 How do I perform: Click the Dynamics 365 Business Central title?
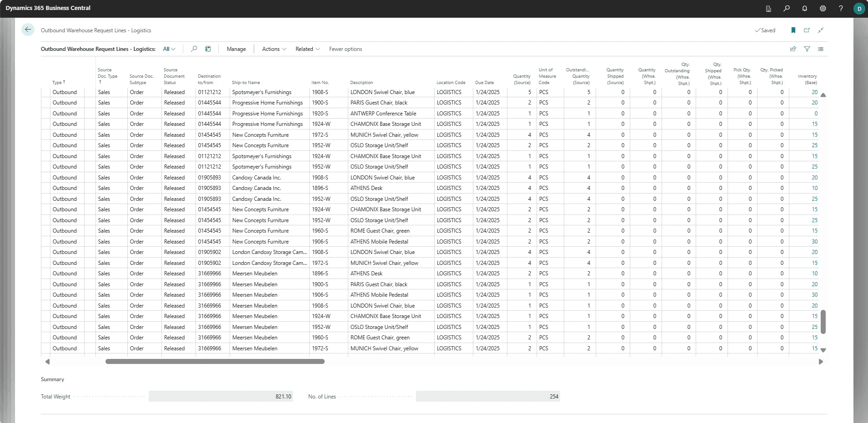pos(48,8)
